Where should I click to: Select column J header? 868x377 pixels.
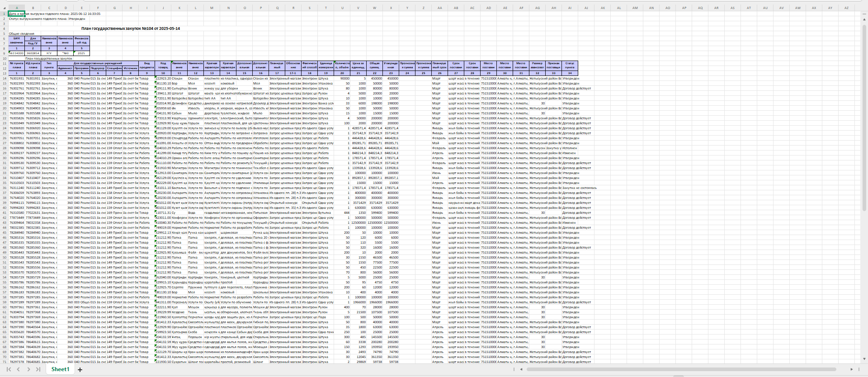(x=163, y=8)
